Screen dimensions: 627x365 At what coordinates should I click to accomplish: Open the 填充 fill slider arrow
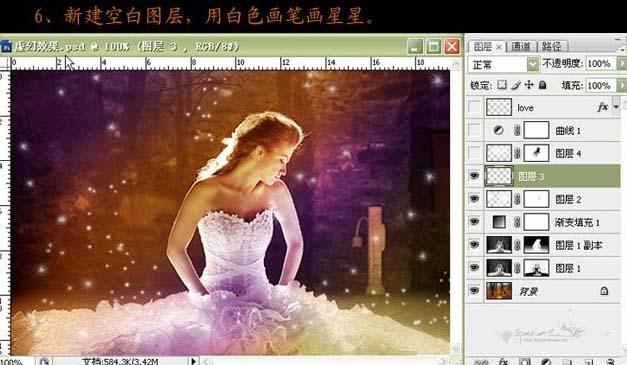[x=621, y=86]
